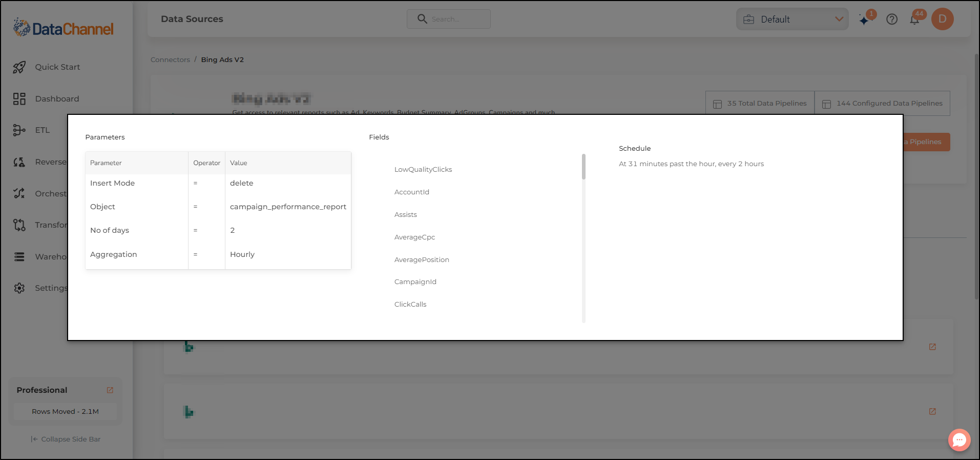Select the Assists field
Viewport: 980px width, 460px height.
(406, 214)
